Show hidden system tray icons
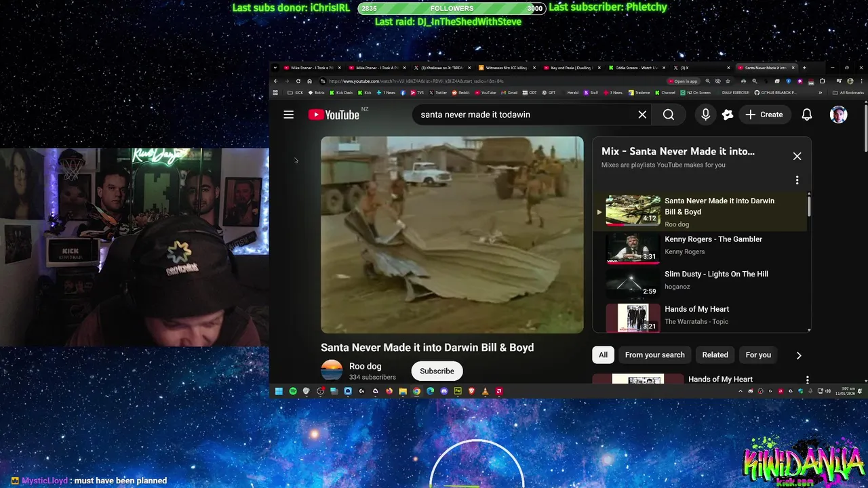The height and width of the screenshot is (488, 868). coord(740,391)
